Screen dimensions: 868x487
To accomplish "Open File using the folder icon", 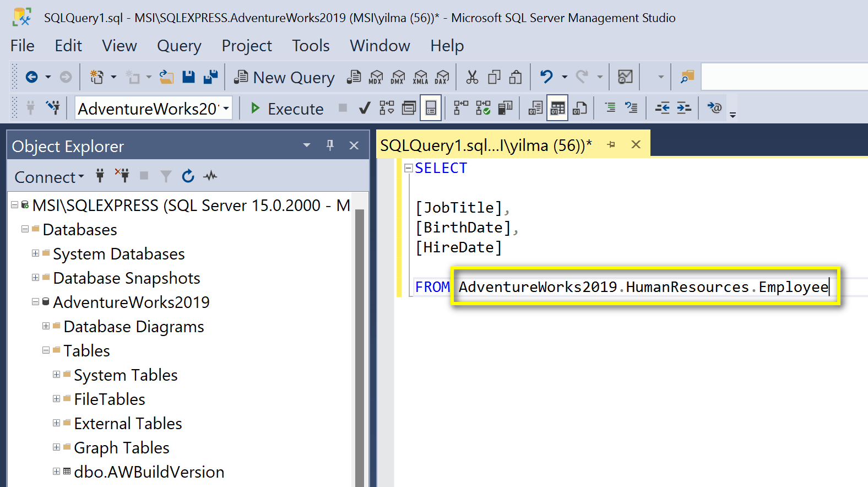I will pos(166,77).
